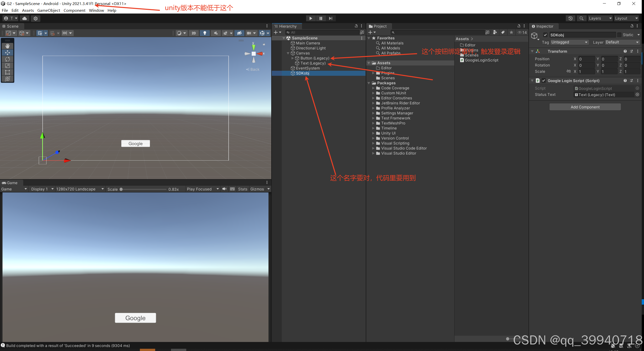Toggle scene lighting bulb icon
The width and height of the screenshot is (644, 351).
pyautogui.click(x=205, y=33)
